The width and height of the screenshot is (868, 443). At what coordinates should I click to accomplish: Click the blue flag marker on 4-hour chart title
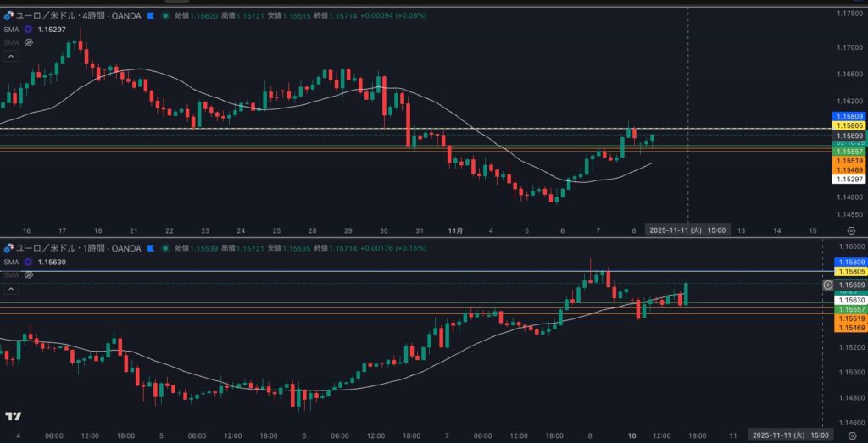coord(151,16)
